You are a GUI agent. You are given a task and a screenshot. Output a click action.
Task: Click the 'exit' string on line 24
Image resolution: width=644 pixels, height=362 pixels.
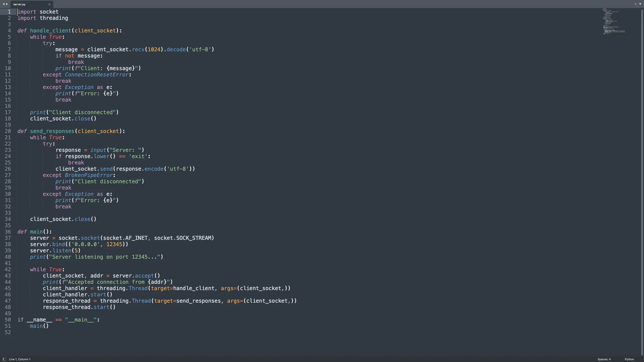[138, 156]
